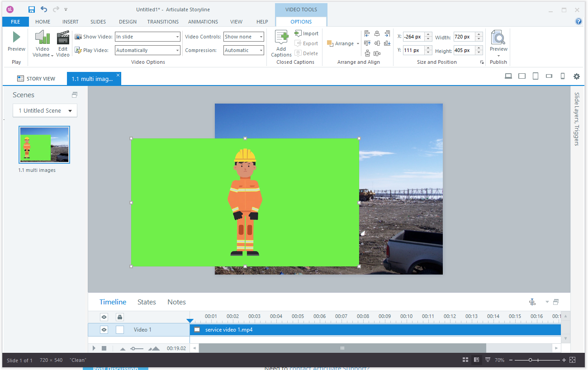Click Distribute Horizontally icon
The height and width of the screenshot is (370, 588).
(377, 53)
